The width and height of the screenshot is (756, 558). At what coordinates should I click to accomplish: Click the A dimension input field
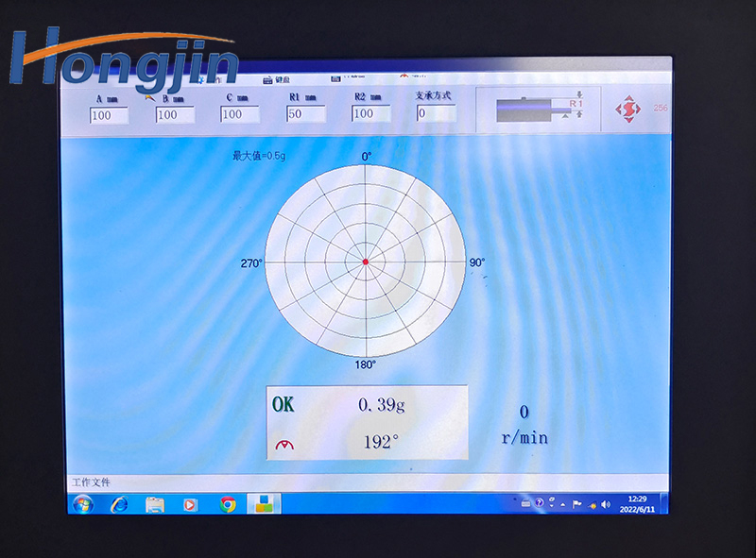coord(111,114)
